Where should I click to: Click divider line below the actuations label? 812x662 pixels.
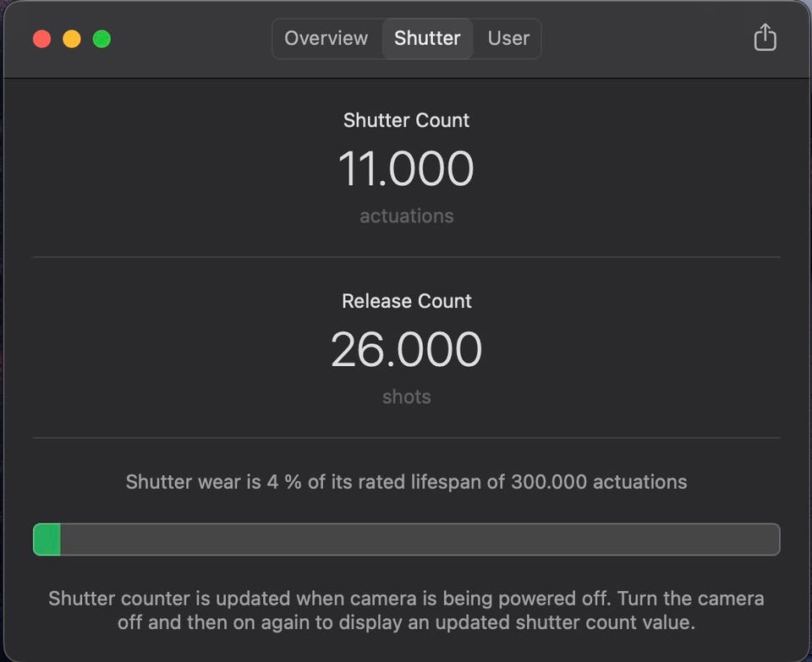click(406, 257)
